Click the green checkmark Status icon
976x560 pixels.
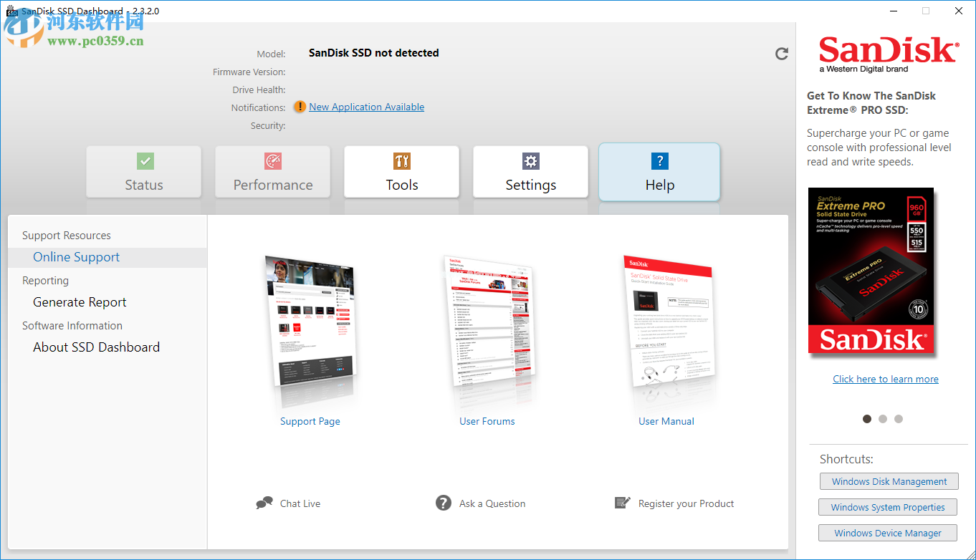click(145, 160)
